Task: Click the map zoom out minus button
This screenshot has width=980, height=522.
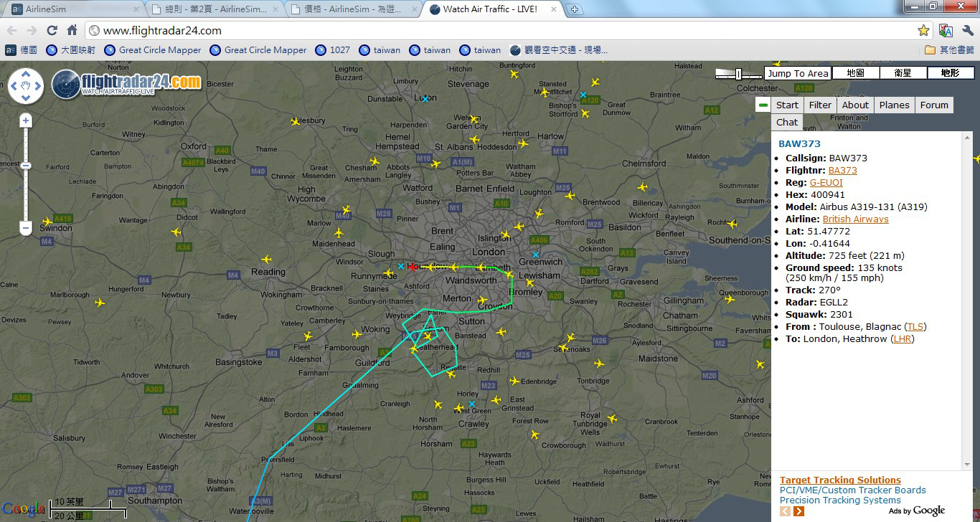Action: pyautogui.click(x=26, y=229)
